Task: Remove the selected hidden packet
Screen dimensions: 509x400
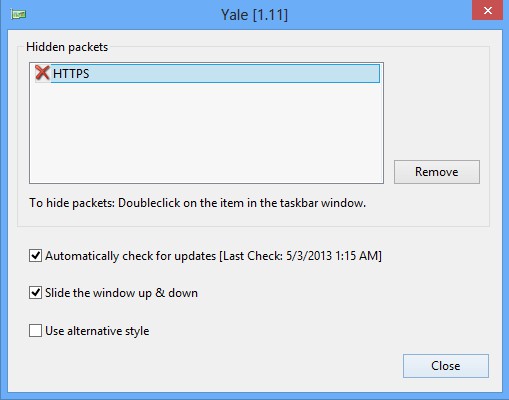Action: (x=437, y=172)
